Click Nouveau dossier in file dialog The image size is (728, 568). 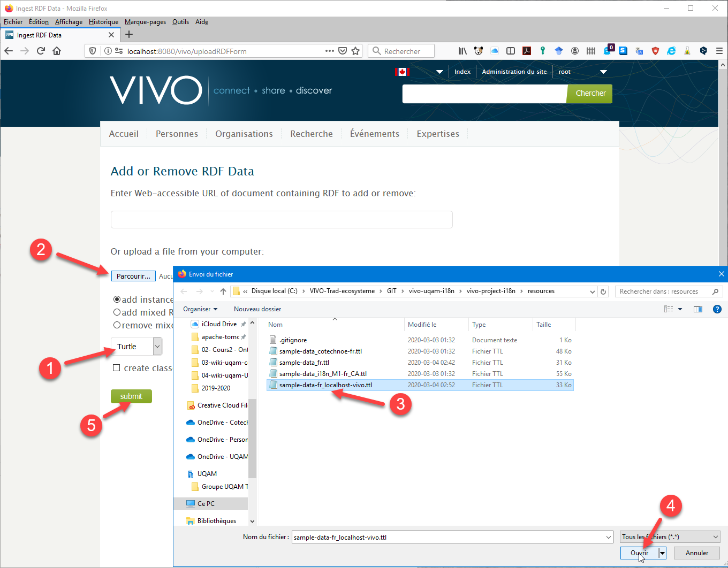point(257,309)
